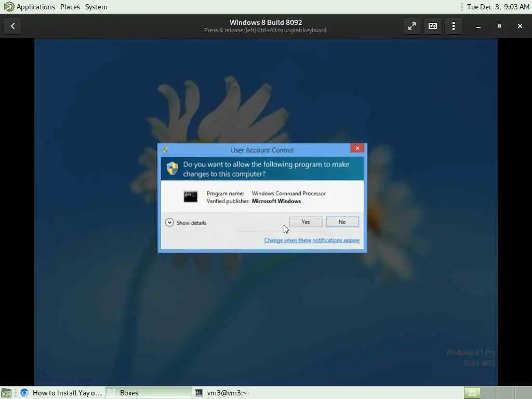Click 'Windows Command Processor' program name text

(x=289, y=193)
